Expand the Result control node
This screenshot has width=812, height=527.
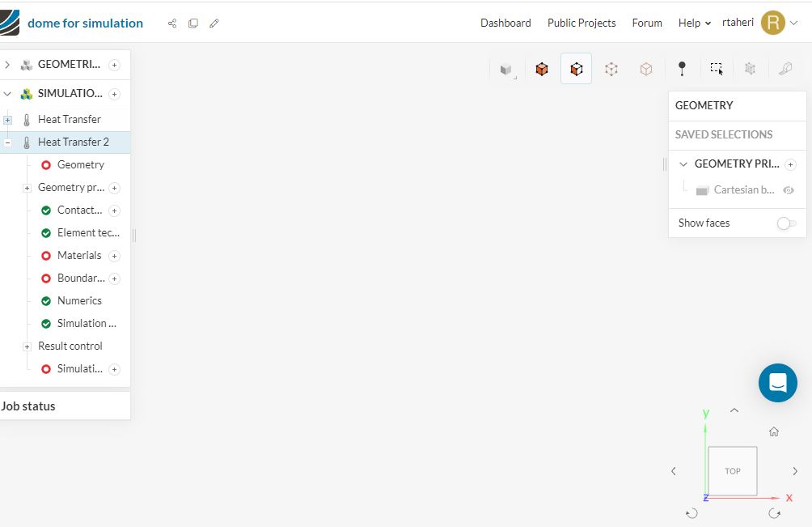point(27,346)
